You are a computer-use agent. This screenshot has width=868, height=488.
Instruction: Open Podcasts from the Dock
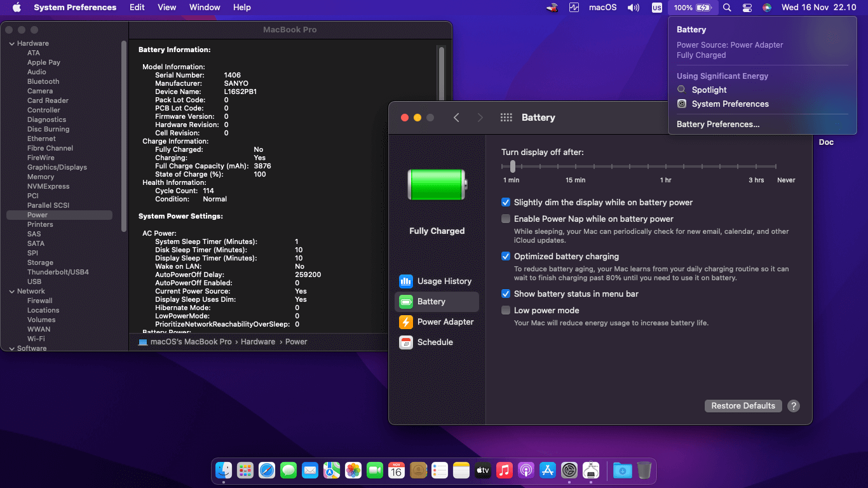[x=526, y=470]
